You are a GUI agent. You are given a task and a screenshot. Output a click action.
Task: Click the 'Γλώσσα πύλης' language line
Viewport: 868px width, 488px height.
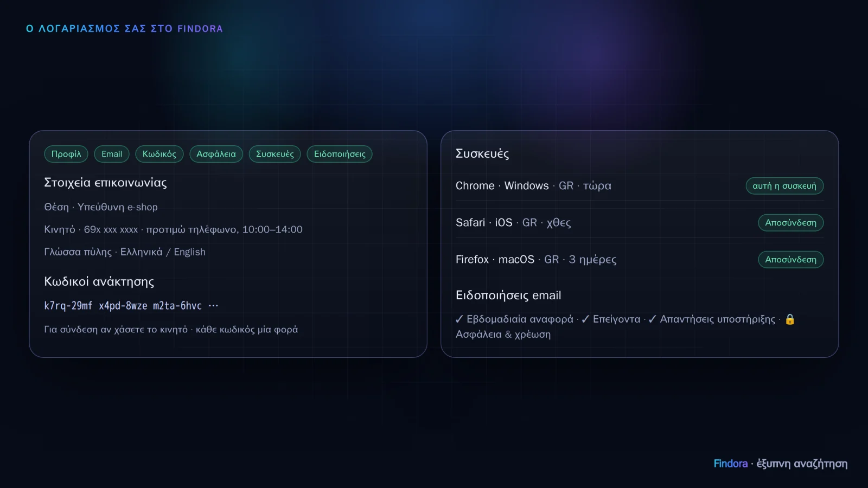(125, 252)
